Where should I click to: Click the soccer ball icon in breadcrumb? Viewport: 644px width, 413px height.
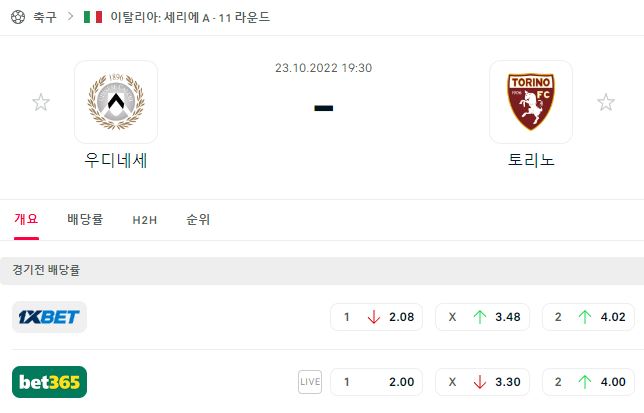tap(18, 17)
